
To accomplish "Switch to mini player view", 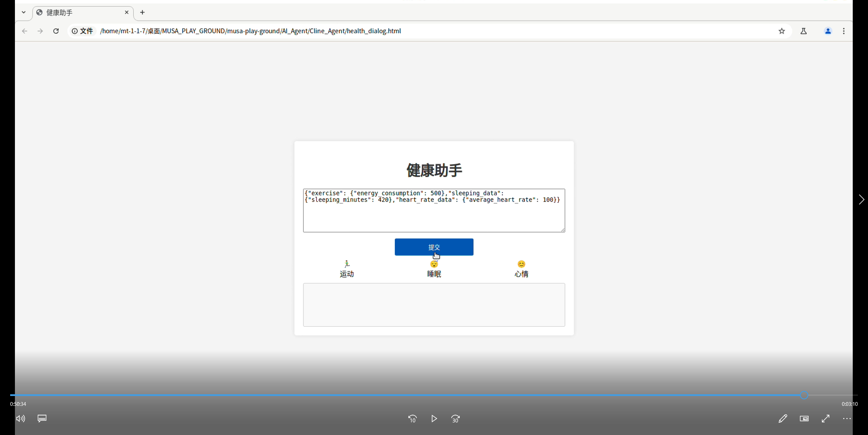I will (x=804, y=419).
